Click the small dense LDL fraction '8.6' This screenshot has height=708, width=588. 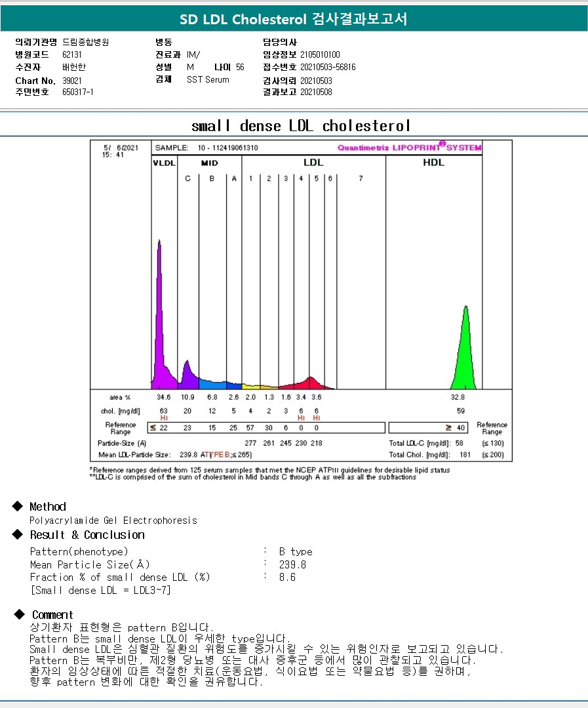(287, 578)
